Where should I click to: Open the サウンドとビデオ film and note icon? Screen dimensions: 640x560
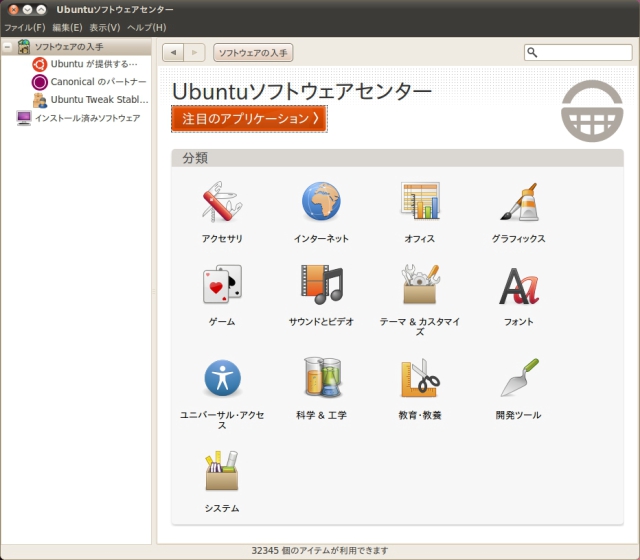(322, 284)
